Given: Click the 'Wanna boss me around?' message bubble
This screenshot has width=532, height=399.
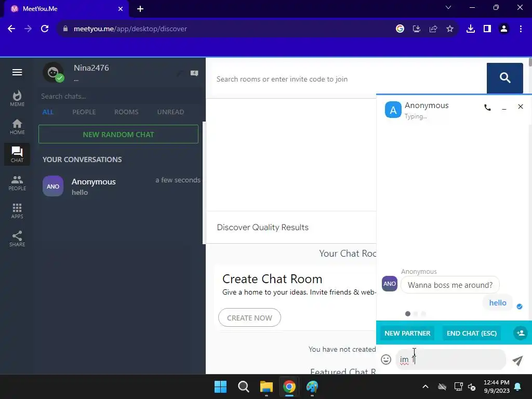Looking at the screenshot, I should point(450,285).
